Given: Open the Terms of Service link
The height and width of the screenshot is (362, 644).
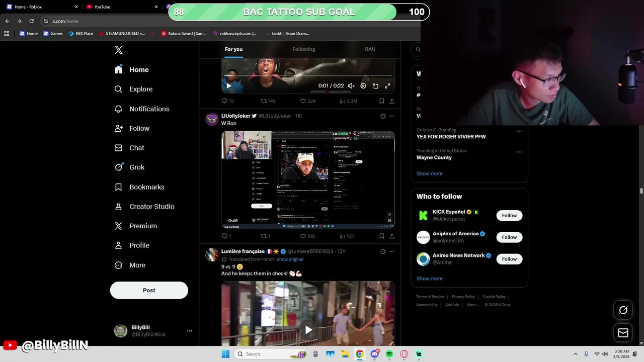Looking at the screenshot, I should click(x=430, y=297).
